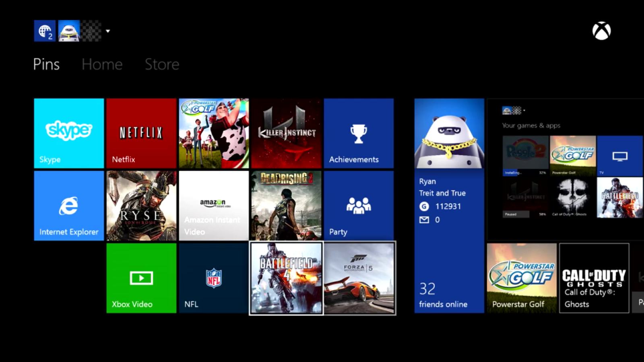Screen dimensions: 644x362
Task: Open the Internet Explorer tile
Action: tap(69, 206)
